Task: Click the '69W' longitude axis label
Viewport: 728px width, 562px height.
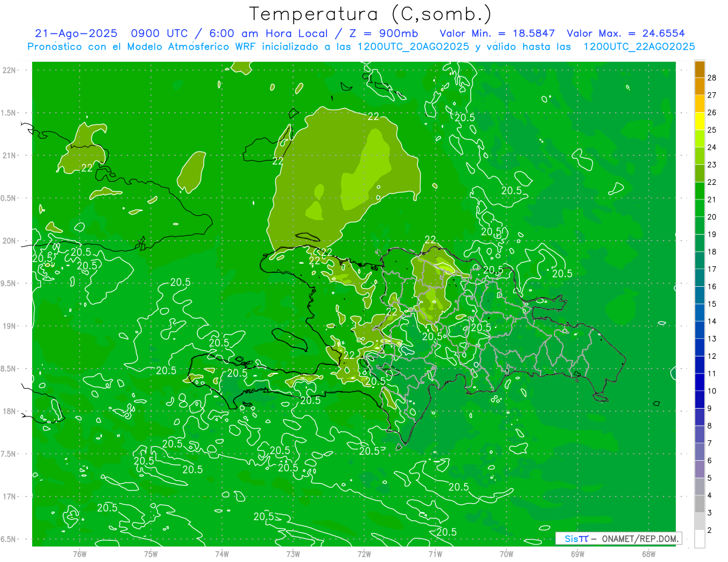Action: pyautogui.click(x=578, y=554)
